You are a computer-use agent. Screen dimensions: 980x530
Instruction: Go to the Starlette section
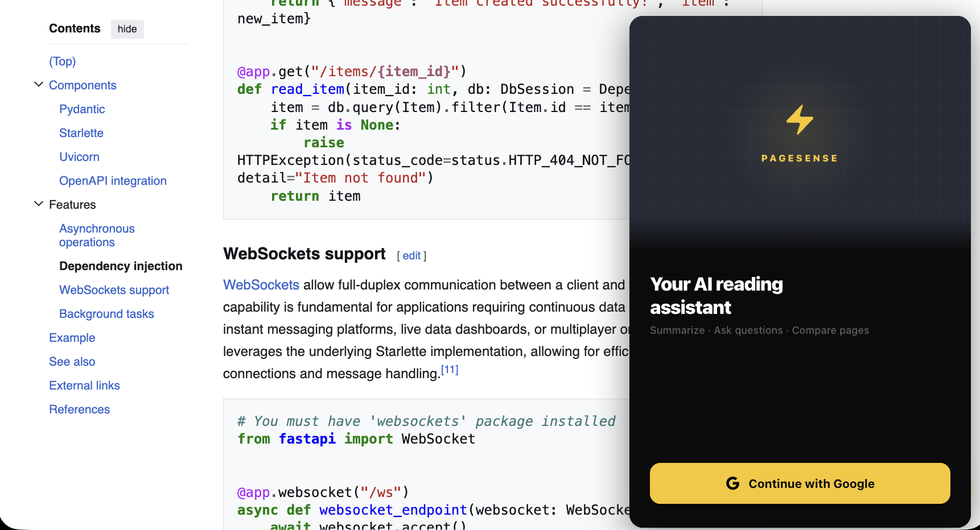tap(81, 133)
